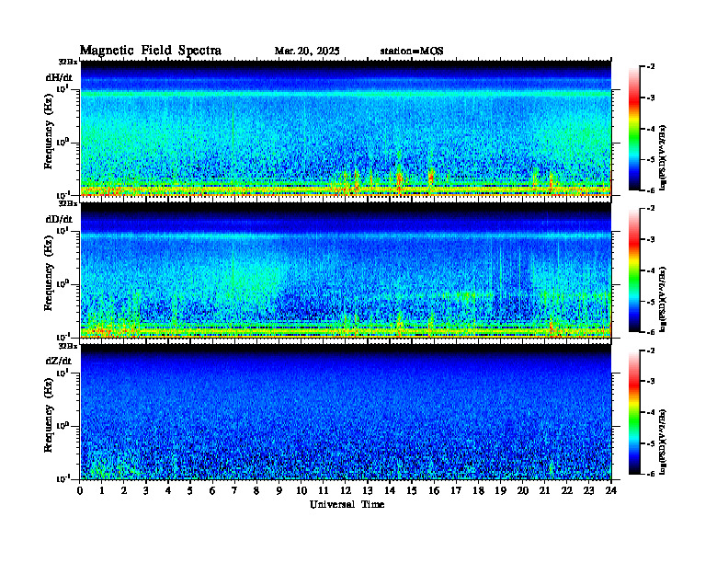Click hour "5" on the Universal Time axis

pos(190,491)
